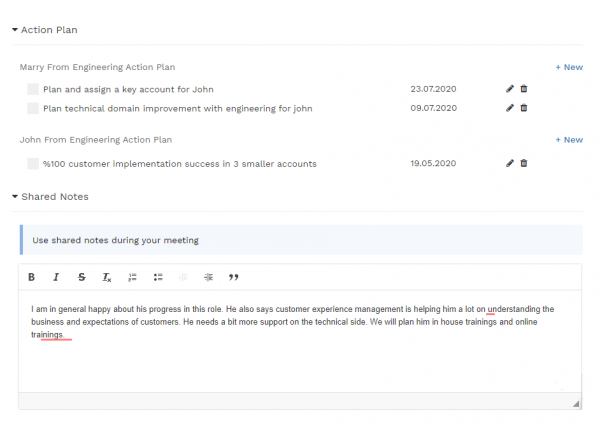Click inside the shared notes text area

[x=300, y=360]
